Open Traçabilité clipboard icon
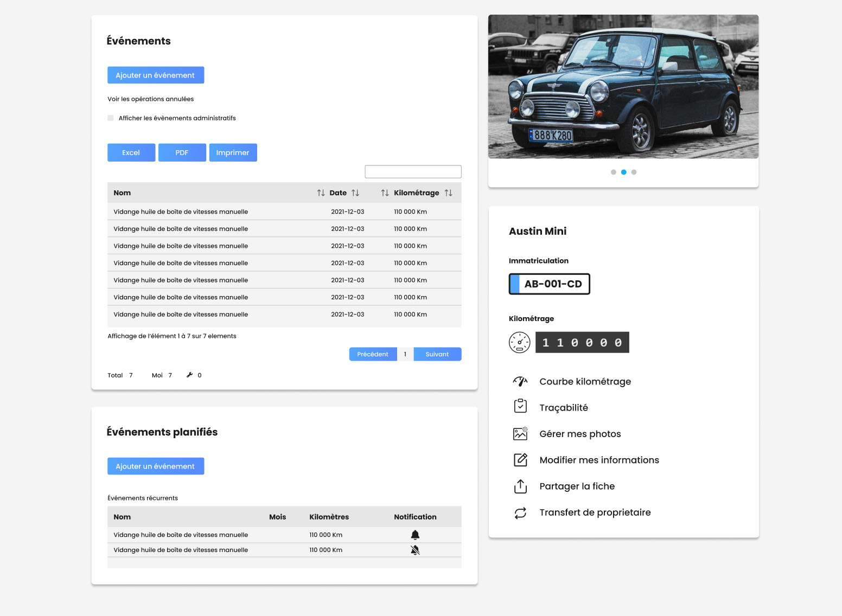Image resolution: width=842 pixels, height=616 pixels. click(x=520, y=406)
